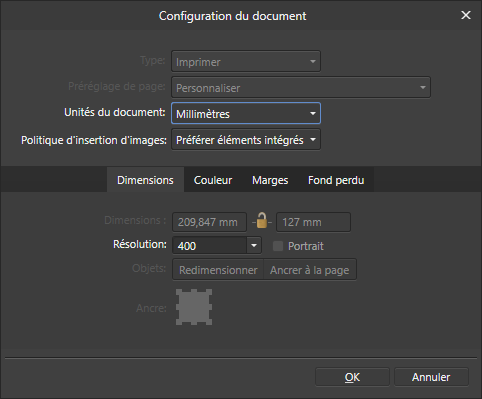Click the Résolution value field 400

(x=209, y=246)
